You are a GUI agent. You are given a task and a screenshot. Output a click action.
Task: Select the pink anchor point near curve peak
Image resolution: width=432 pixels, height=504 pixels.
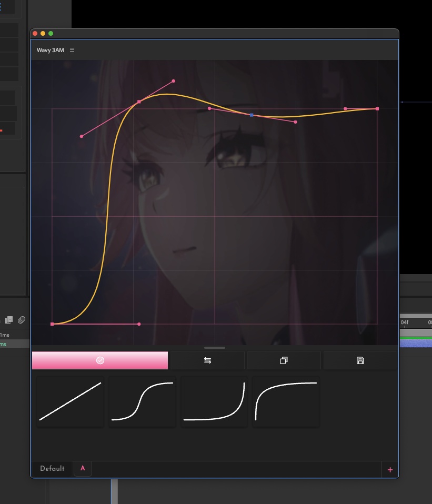pos(139,102)
